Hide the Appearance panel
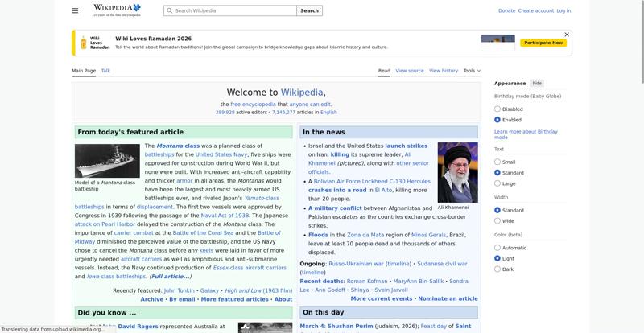This screenshot has height=333, width=644. coord(537,84)
